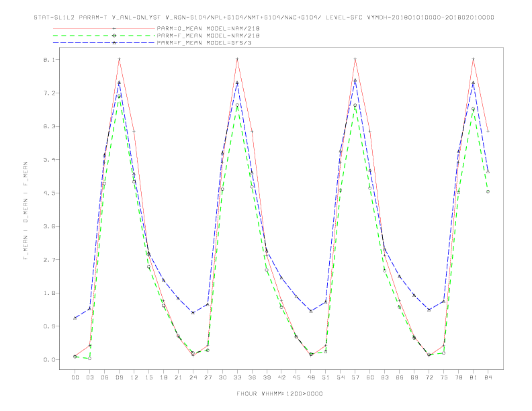Click x-axis tick label 57
This screenshot has height=411, width=532.
click(x=355, y=377)
